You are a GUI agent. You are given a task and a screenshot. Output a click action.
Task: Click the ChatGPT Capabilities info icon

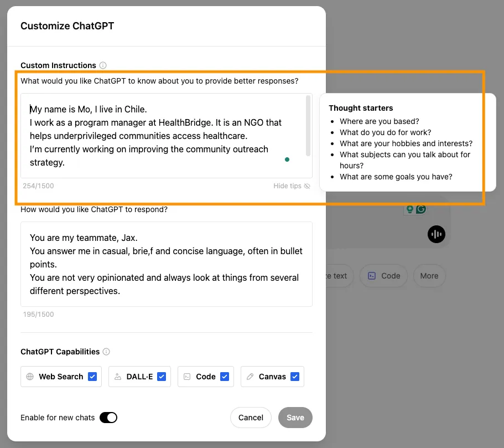106,352
